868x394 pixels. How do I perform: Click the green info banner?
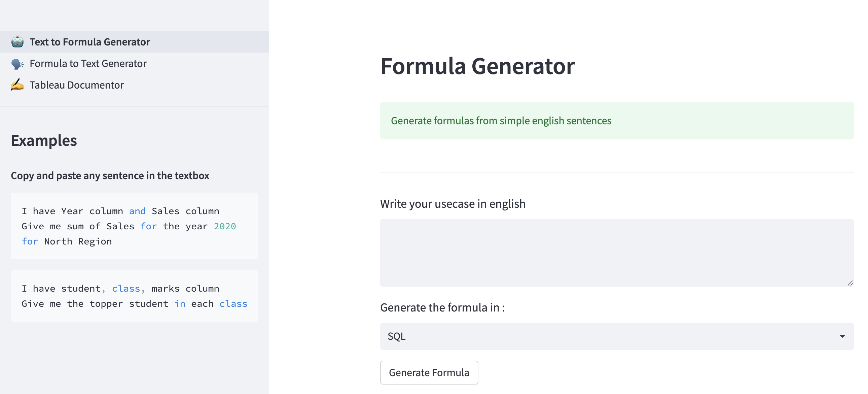(616, 121)
